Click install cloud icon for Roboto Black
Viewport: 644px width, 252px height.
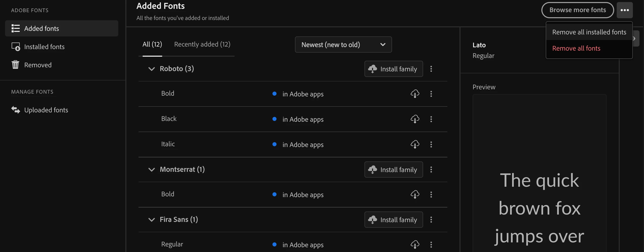click(x=415, y=119)
